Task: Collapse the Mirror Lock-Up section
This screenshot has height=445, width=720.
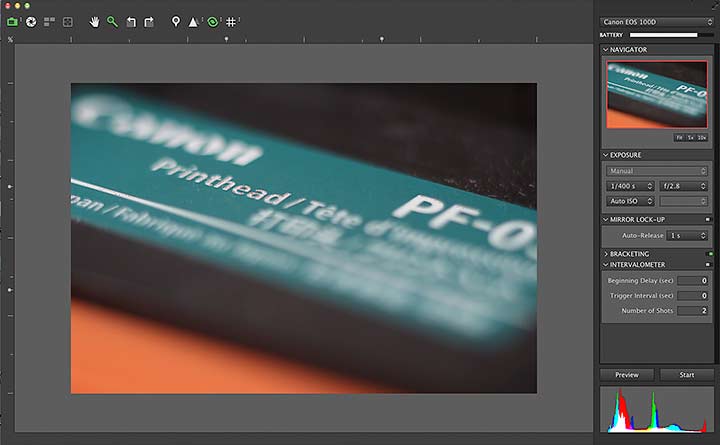Action: point(606,220)
